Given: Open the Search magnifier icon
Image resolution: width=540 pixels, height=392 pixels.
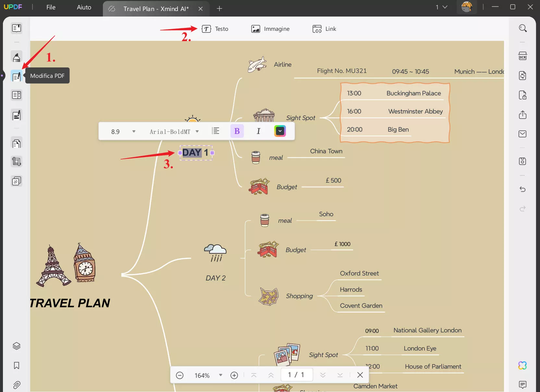Looking at the screenshot, I should click(522, 28).
